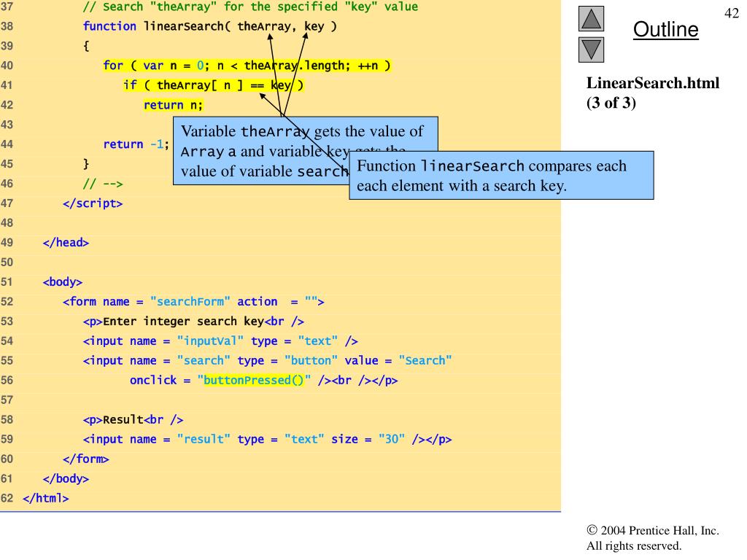Viewport: 747px width, 560px height.
Task: Click slide number 42
Action: tap(731, 13)
